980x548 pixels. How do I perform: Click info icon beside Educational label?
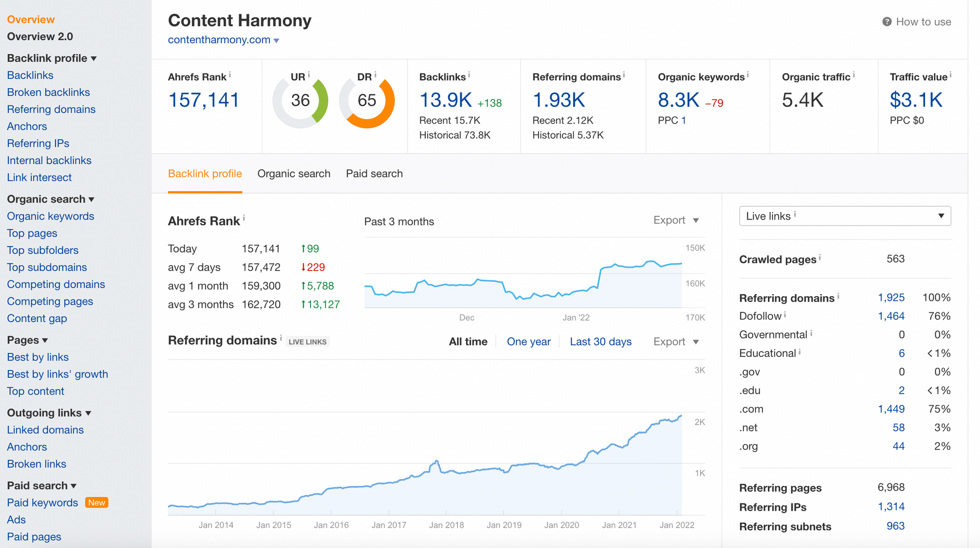(x=800, y=352)
